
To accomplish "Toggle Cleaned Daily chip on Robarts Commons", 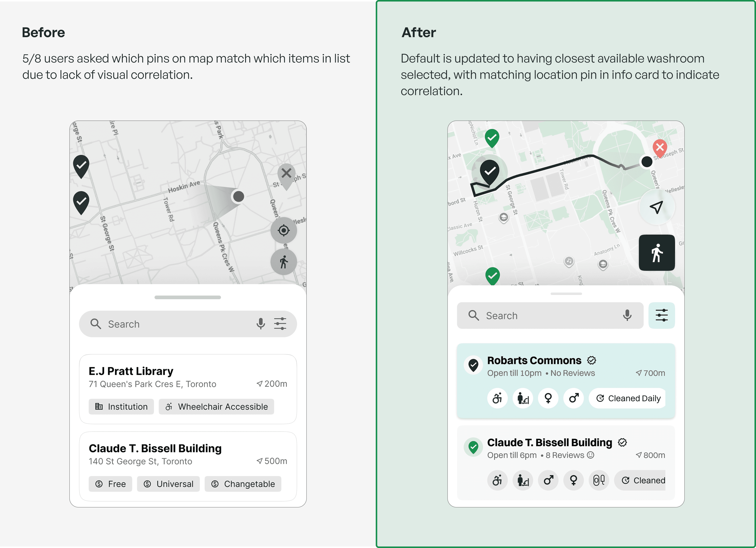I will pos(628,398).
